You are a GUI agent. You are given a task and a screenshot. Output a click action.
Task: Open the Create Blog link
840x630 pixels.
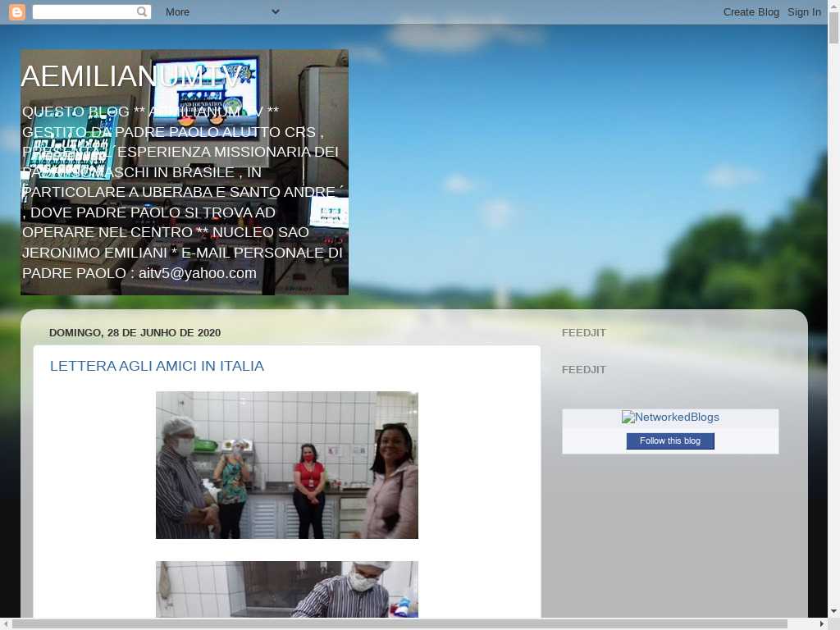pyautogui.click(x=751, y=11)
